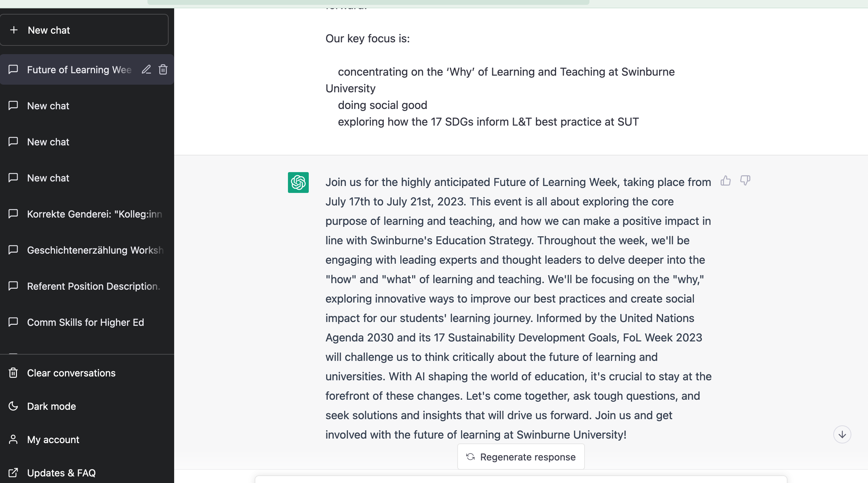Click the Clear conversations trash icon
This screenshot has height=483, width=868.
point(13,373)
